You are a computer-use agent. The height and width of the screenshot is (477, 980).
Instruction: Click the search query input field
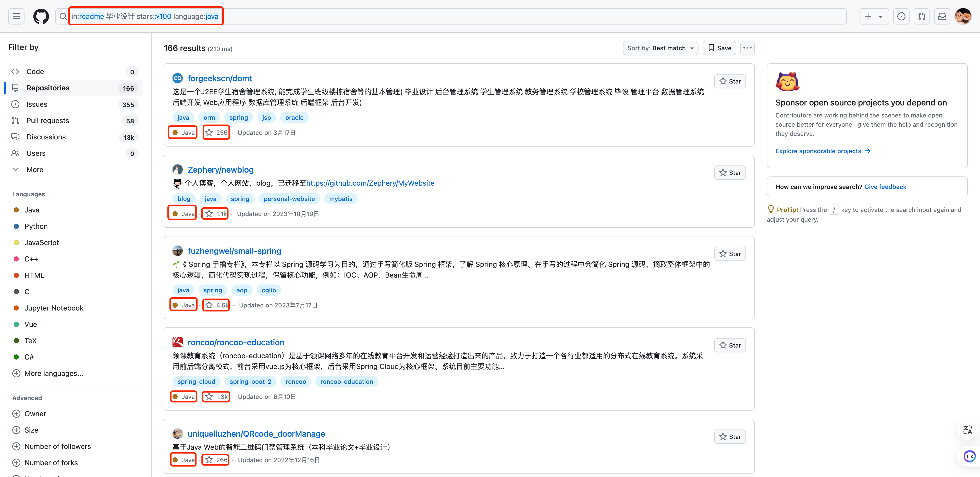tap(457, 16)
